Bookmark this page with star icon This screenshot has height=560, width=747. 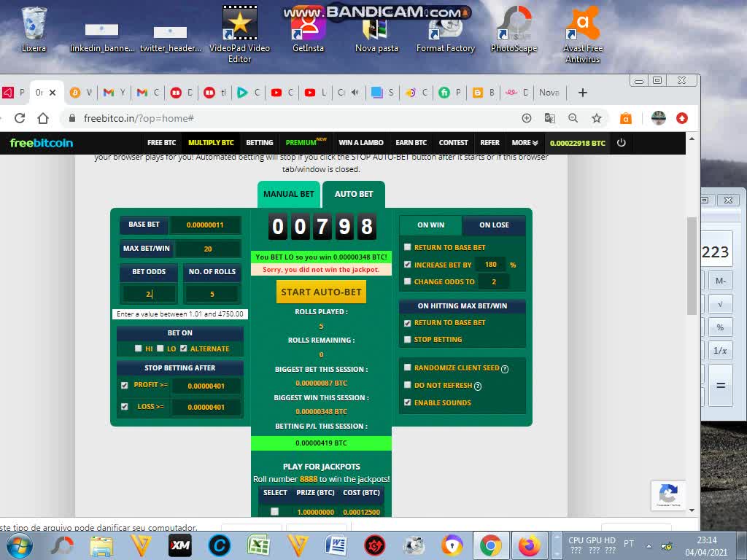(x=597, y=118)
